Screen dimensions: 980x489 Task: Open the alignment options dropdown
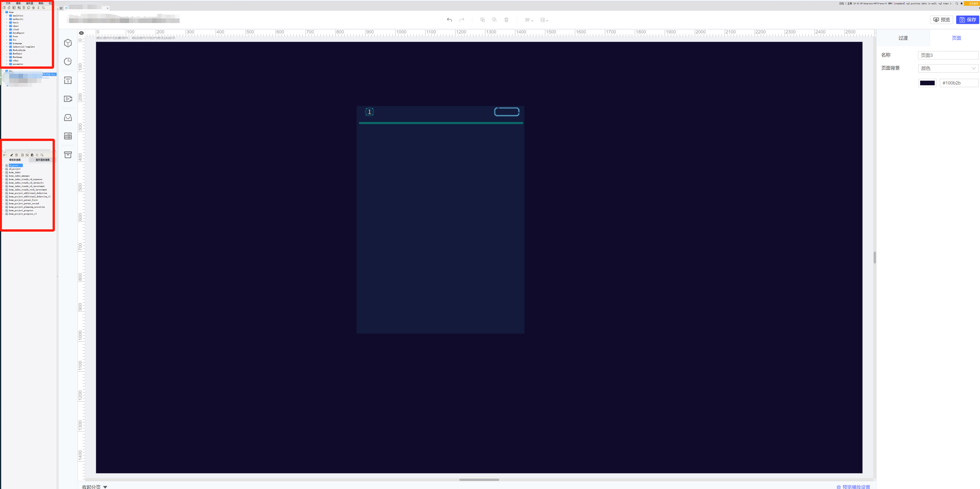[529, 20]
